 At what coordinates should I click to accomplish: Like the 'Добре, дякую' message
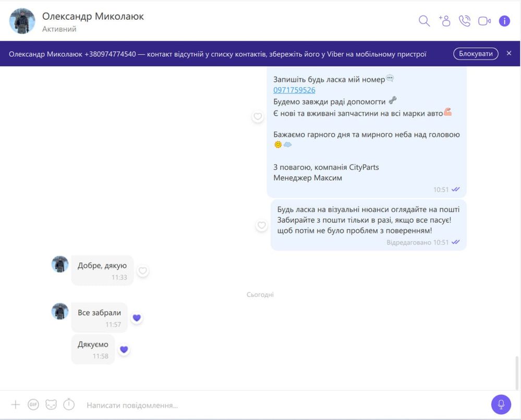(x=143, y=271)
